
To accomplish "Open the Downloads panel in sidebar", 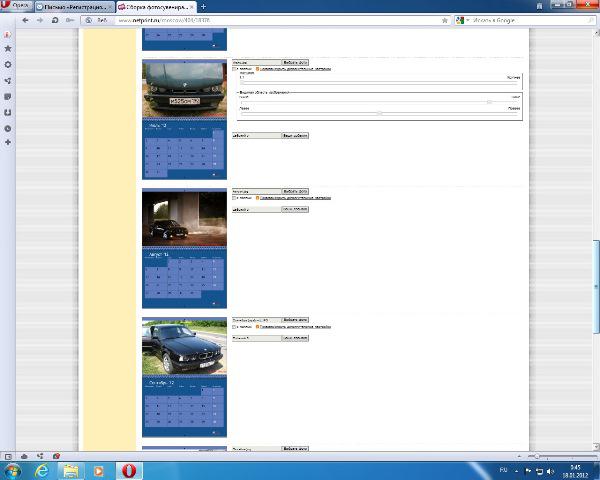I will coord(8,113).
